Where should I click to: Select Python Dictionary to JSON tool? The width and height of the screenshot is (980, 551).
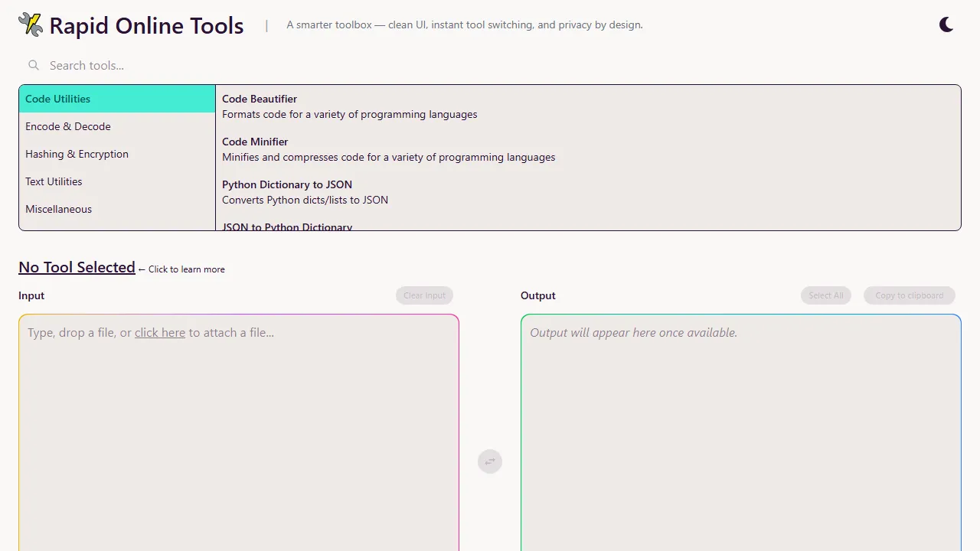(287, 184)
